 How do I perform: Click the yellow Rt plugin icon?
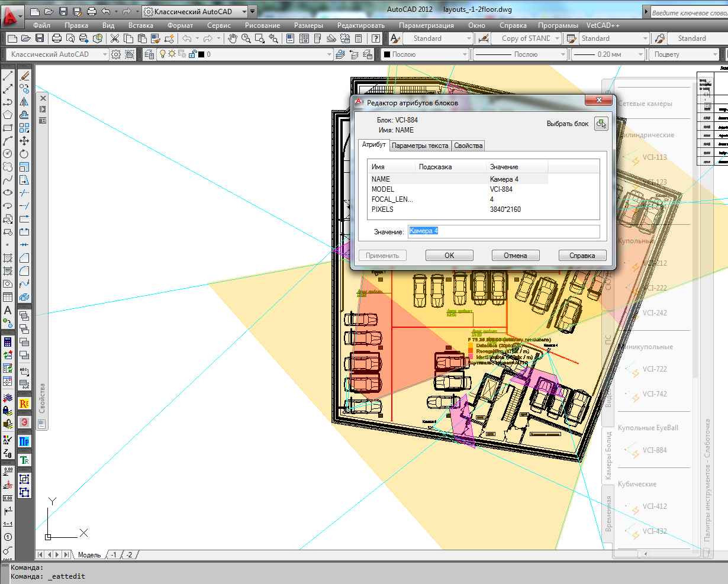point(24,404)
